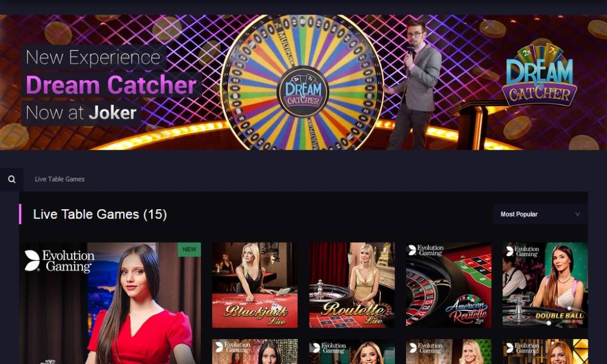Open the Most Popular sort dropdown
This screenshot has width=607, height=364.
coord(540,214)
